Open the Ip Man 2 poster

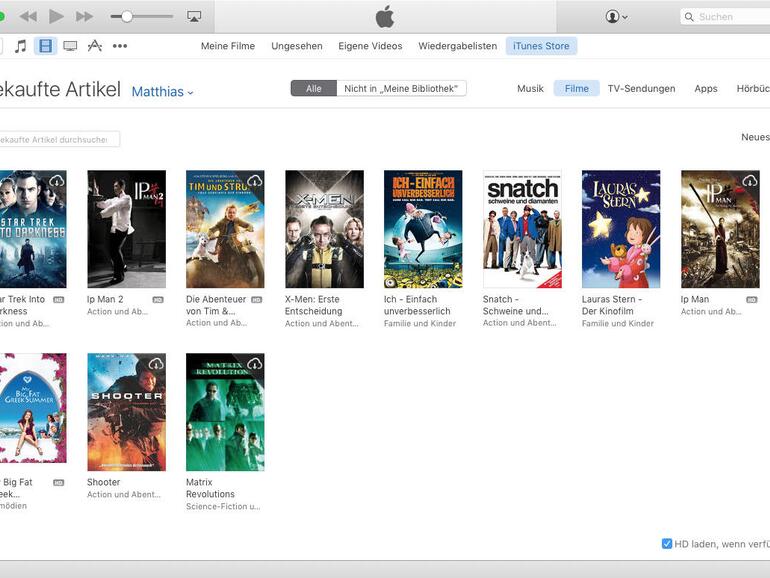[127, 229]
